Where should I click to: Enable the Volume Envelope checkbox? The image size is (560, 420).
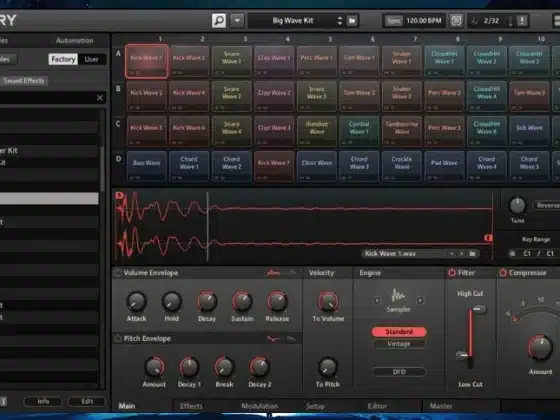(118, 273)
